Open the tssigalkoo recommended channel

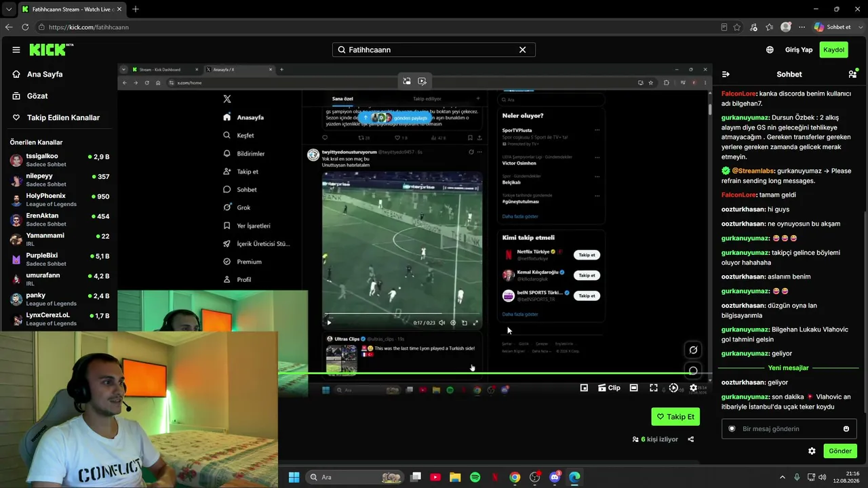coord(60,159)
